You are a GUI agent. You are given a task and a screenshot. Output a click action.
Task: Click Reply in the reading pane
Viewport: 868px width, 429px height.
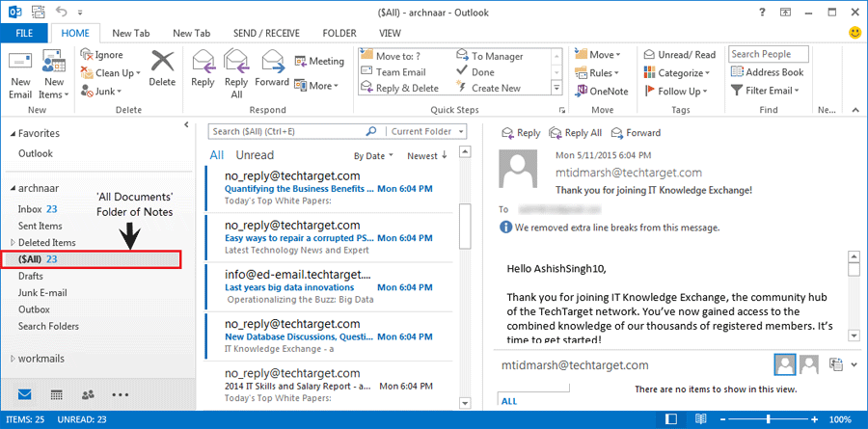pos(521,133)
